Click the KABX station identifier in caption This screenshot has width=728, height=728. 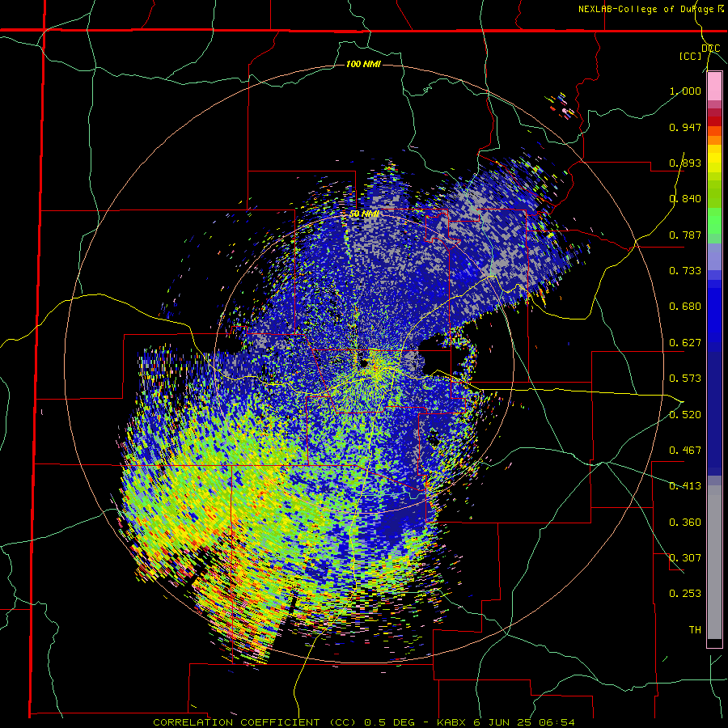click(450, 722)
